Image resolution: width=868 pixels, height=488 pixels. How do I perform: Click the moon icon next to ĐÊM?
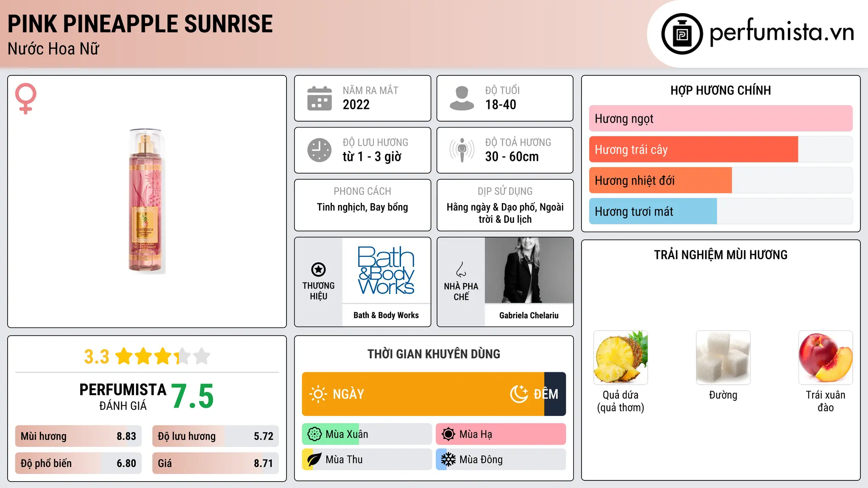[519, 394]
